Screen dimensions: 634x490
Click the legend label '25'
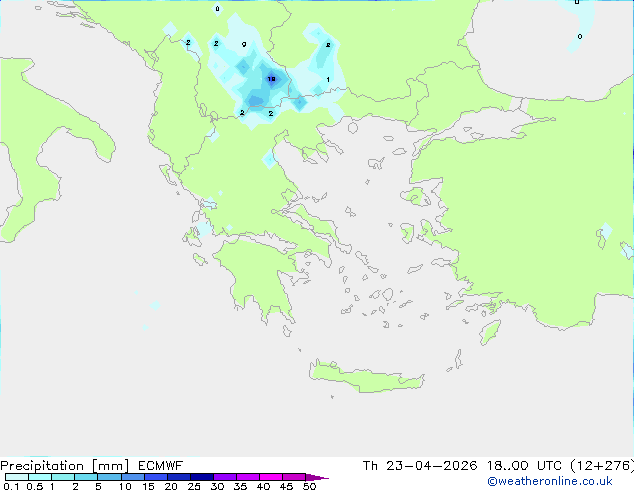coord(194,486)
